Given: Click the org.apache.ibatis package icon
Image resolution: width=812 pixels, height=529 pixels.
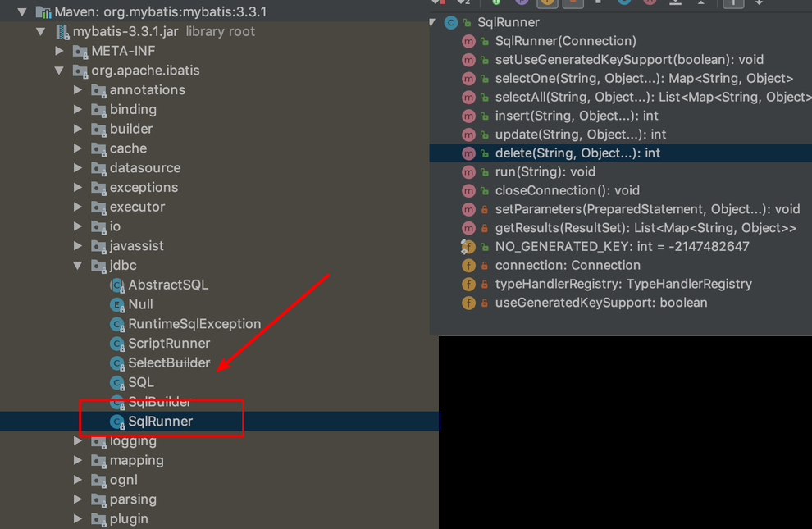Looking at the screenshot, I should pos(80,71).
